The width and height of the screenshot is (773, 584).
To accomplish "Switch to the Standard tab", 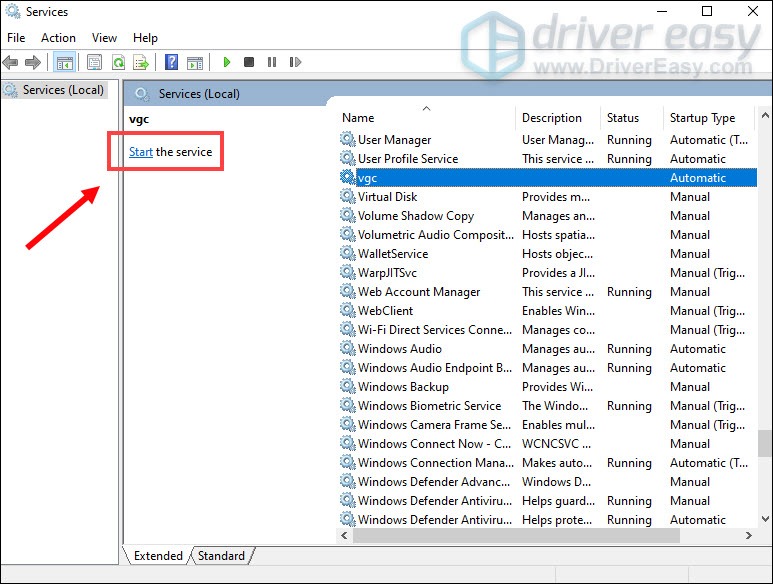I will point(221,556).
